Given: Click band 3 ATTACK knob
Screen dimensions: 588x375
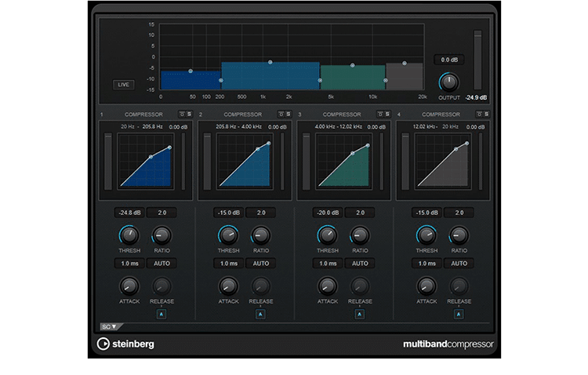Looking at the screenshot, I should pos(327,286).
